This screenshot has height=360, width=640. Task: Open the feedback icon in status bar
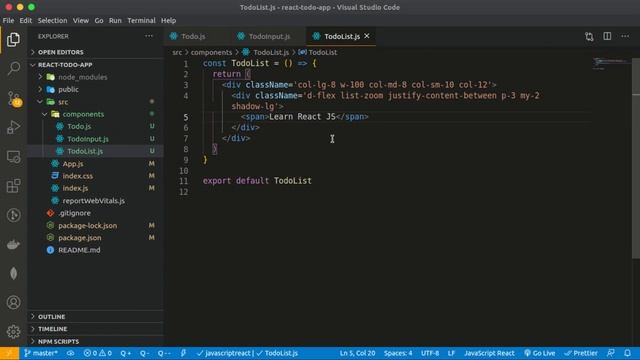[x=611, y=353]
